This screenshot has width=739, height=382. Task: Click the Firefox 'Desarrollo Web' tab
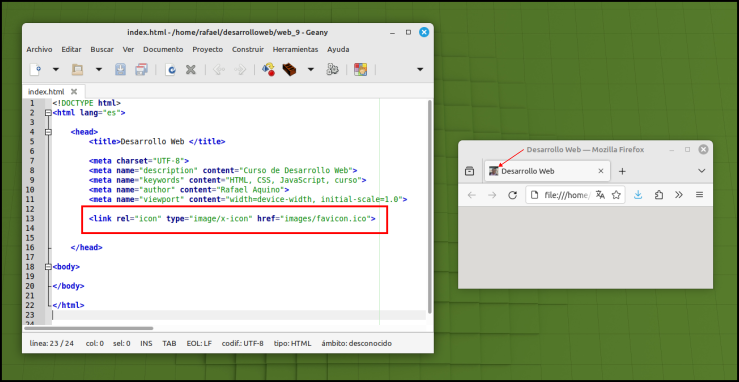pos(547,171)
